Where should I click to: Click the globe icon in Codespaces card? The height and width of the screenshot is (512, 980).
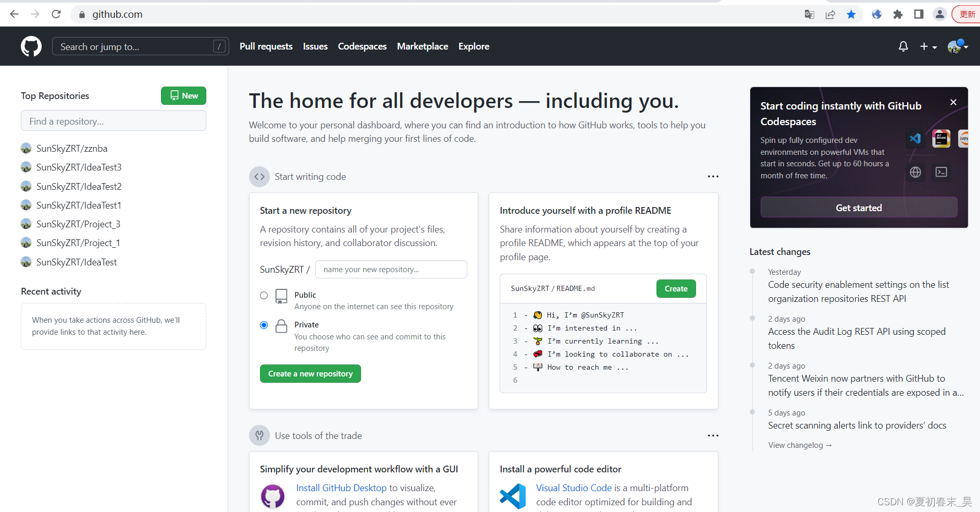[x=915, y=172]
